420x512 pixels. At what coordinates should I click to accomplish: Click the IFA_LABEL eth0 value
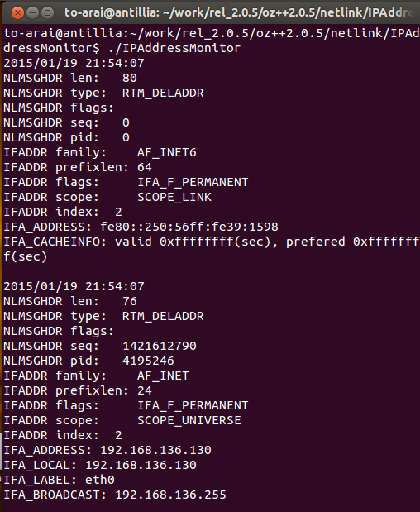click(100, 481)
